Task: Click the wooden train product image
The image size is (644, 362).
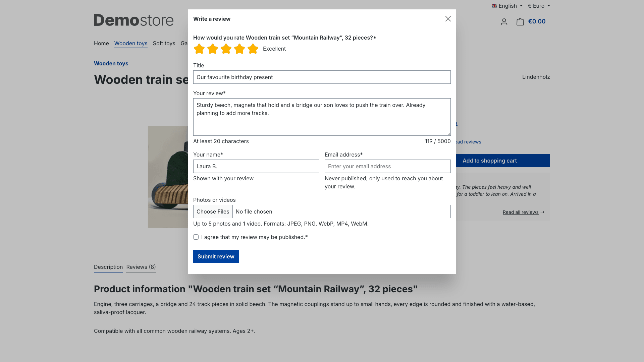Action: (168, 177)
